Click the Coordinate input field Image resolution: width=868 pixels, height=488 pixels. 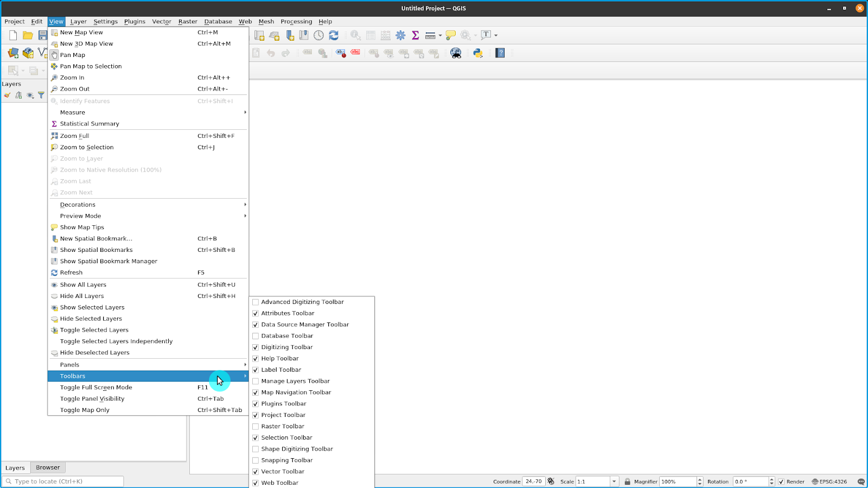[534, 481]
